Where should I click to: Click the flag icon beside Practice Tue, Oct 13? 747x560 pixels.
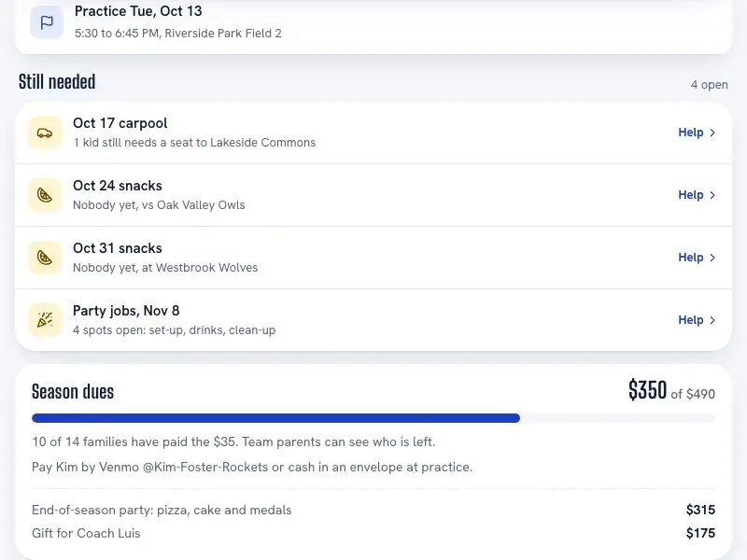click(47, 22)
